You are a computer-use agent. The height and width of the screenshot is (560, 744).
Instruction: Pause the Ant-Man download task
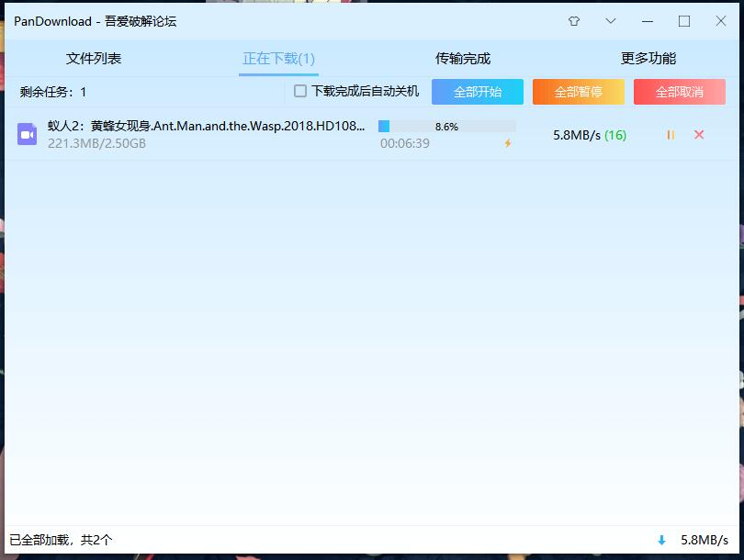pyautogui.click(x=671, y=135)
